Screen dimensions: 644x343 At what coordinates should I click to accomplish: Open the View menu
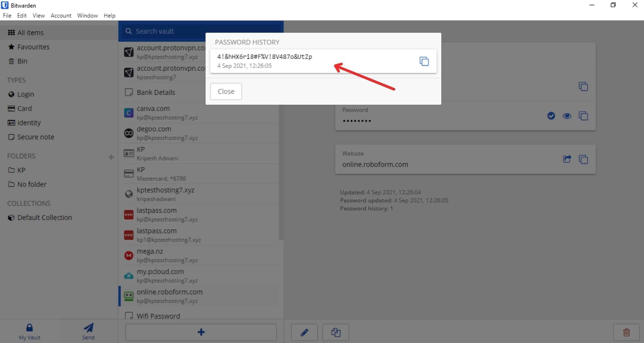click(x=39, y=16)
